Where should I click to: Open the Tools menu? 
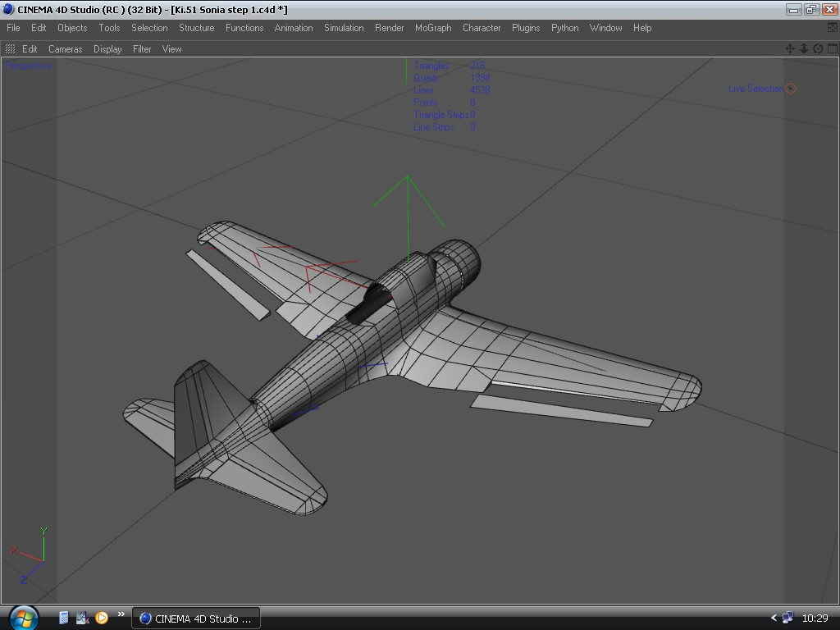[109, 28]
